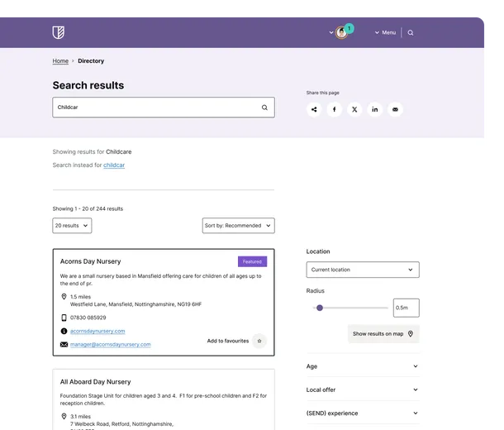Share this page via email icon
Viewport: 504px width, 430px height.
point(395,109)
